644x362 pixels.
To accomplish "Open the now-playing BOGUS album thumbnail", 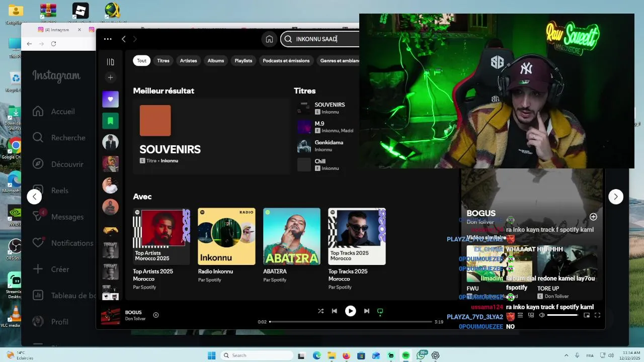I will click(x=111, y=316).
